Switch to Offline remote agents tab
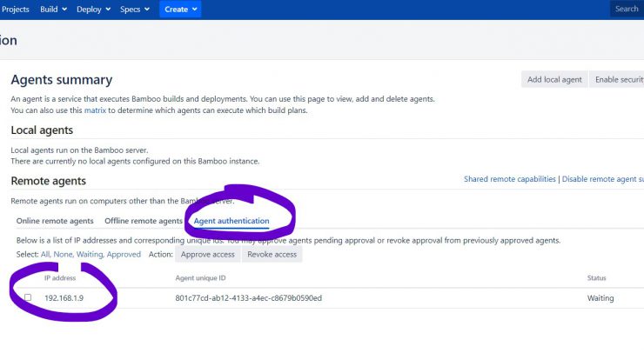 point(144,221)
